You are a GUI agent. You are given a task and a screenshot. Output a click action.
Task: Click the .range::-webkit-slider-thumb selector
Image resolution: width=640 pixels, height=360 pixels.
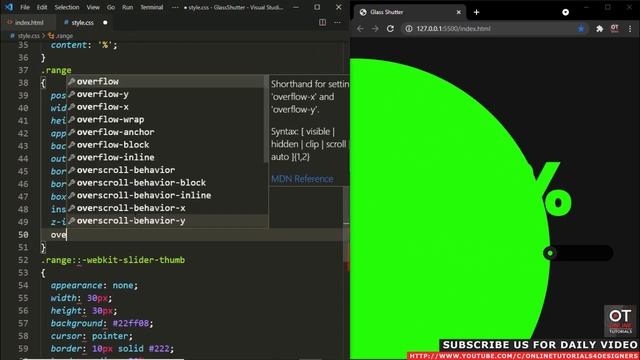pos(113,260)
